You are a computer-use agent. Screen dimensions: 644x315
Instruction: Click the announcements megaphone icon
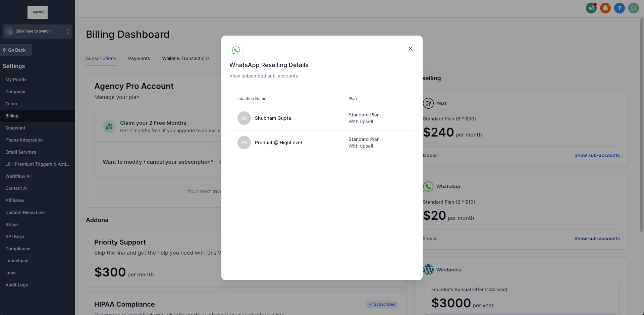click(591, 8)
